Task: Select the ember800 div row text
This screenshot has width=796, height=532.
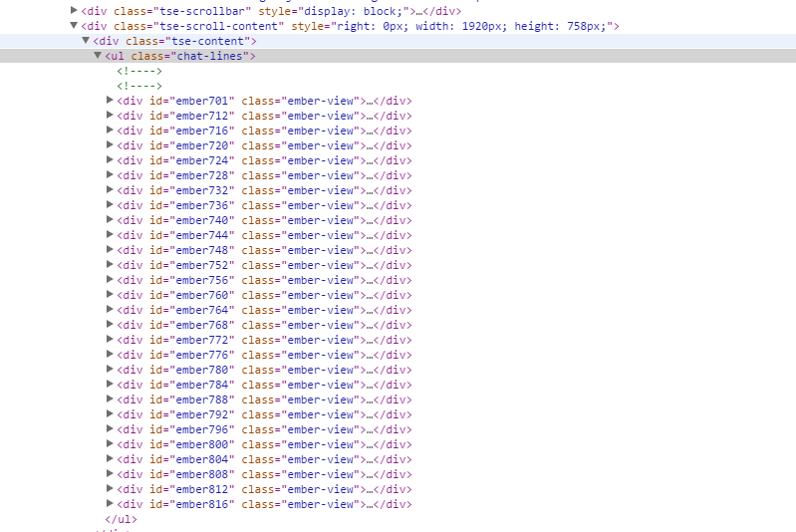Action: pos(264,444)
